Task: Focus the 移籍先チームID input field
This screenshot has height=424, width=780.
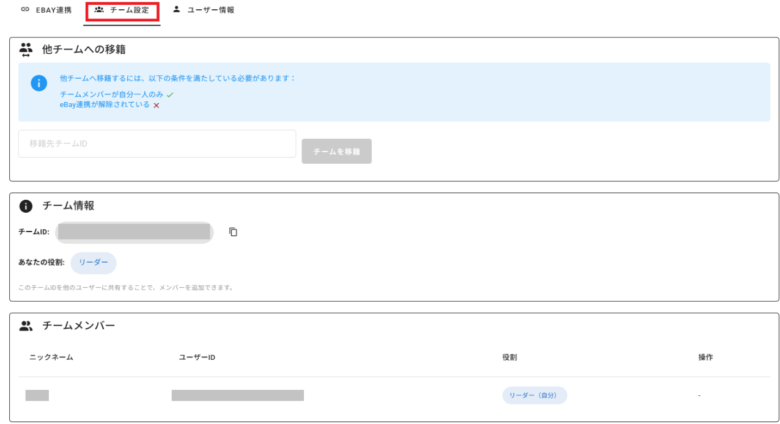Action: [157, 144]
